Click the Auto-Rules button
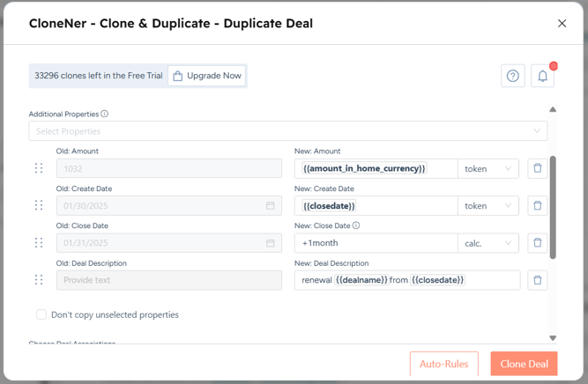 point(444,364)
